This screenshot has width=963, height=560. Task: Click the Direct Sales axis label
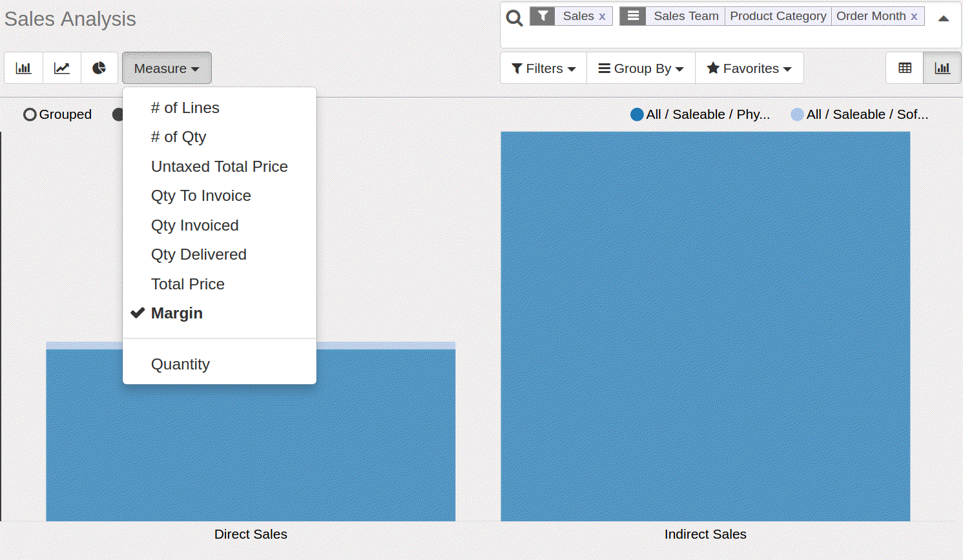pos(251,534)
